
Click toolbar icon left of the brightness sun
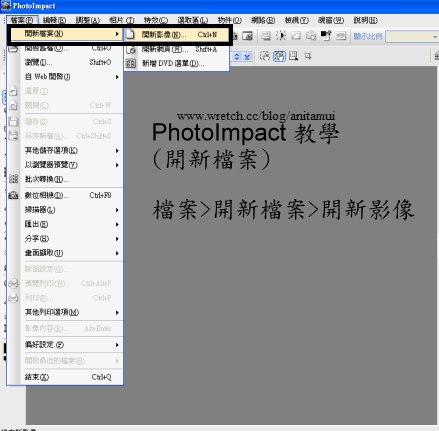click(x=266, y=36)
